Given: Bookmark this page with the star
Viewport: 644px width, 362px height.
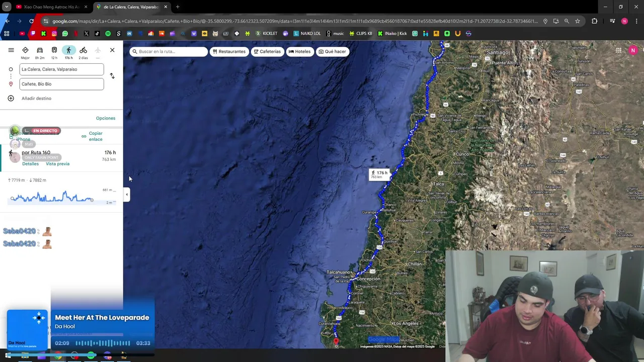Looking at the screenshot, I should 578,21.
